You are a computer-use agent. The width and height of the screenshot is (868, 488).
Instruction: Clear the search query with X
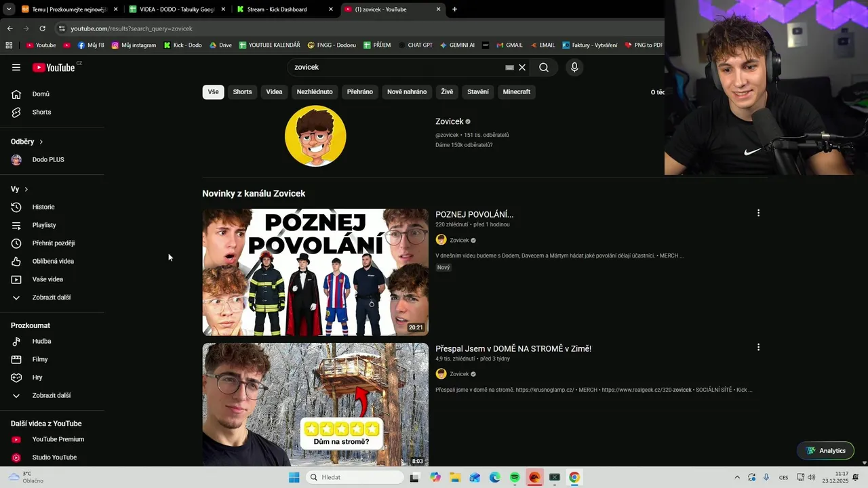click(x=522, y=67)
